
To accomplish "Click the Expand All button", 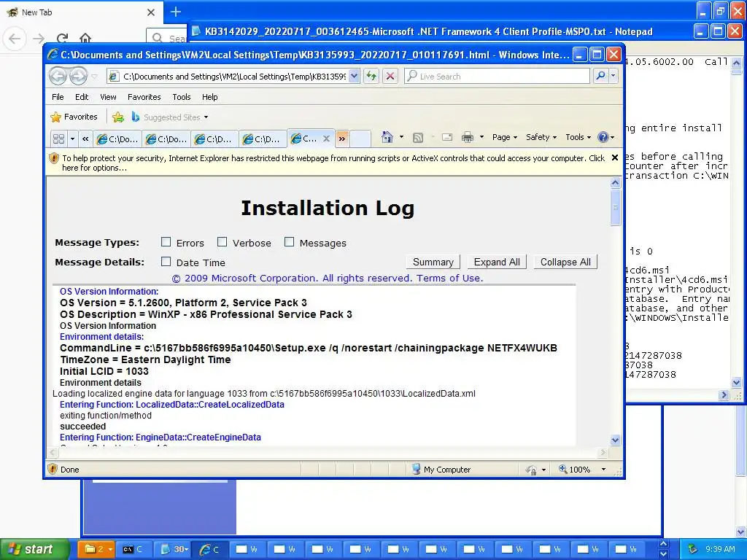I will click(x=496, y=262).
